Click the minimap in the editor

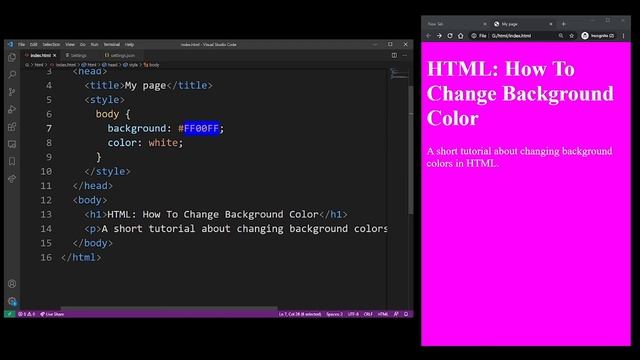point(398,73)
